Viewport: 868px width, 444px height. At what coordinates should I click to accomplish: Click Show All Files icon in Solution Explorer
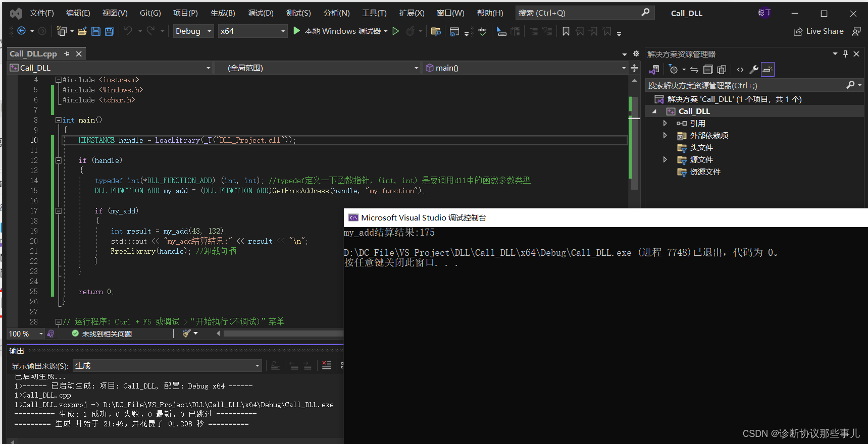tap(722, 70)
